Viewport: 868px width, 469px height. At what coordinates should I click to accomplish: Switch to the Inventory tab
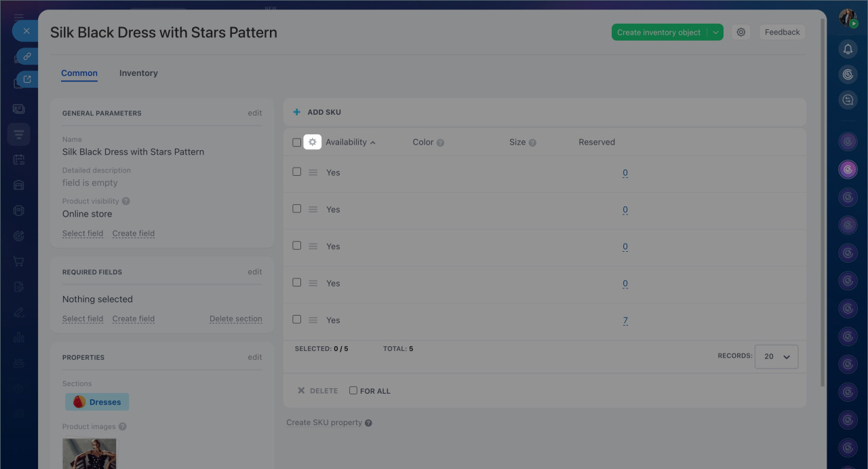click(x=138, y=73)
